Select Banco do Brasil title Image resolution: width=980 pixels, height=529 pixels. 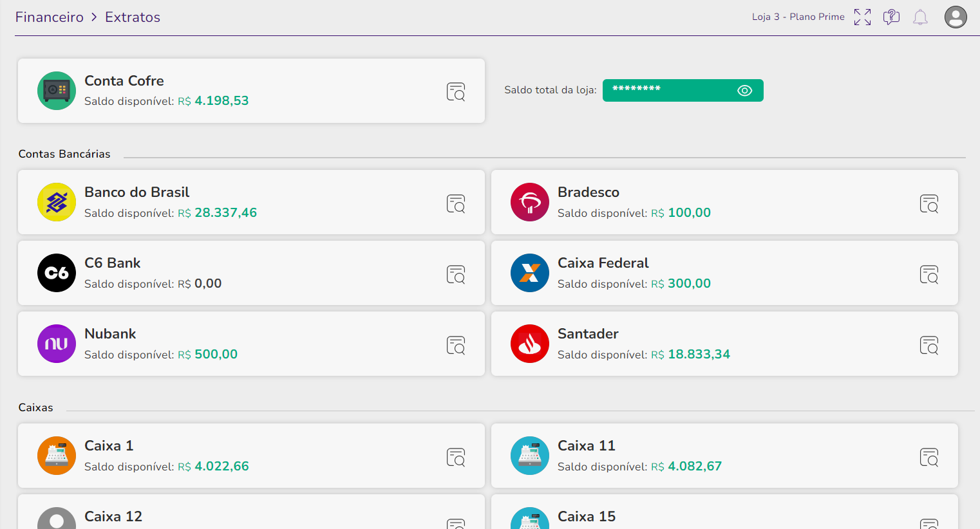[x=137, y=192]
